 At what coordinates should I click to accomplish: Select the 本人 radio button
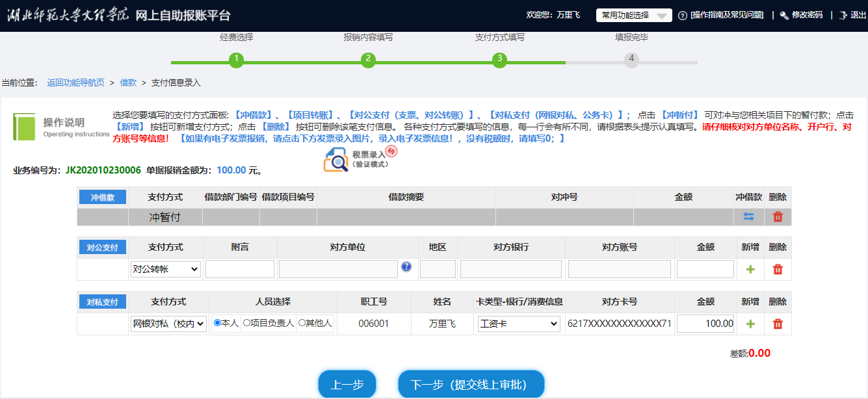coord(218,323)
